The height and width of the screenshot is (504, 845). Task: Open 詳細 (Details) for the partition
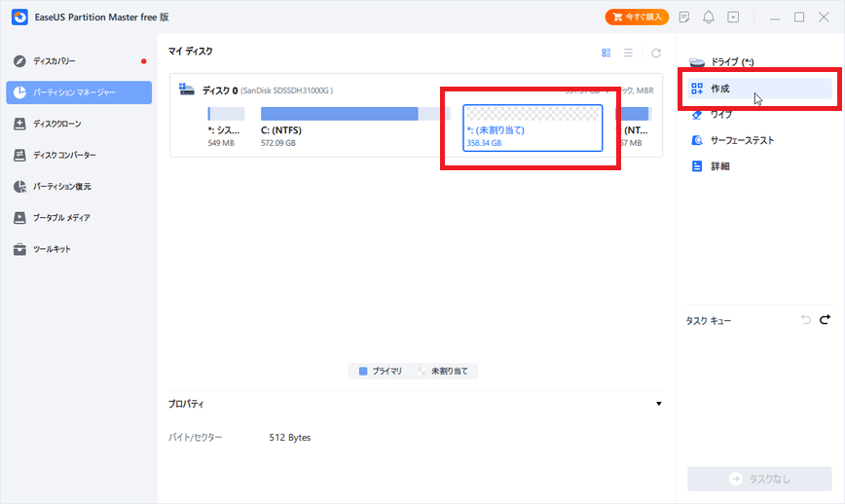pyautogui.click(x=719, y=166)
